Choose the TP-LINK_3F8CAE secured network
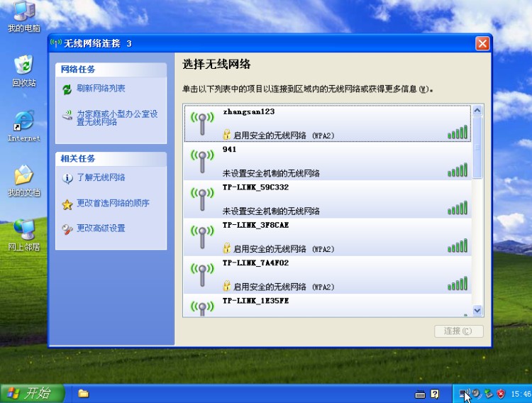This screenshot has width=532, height=403. tap(326, 237)
